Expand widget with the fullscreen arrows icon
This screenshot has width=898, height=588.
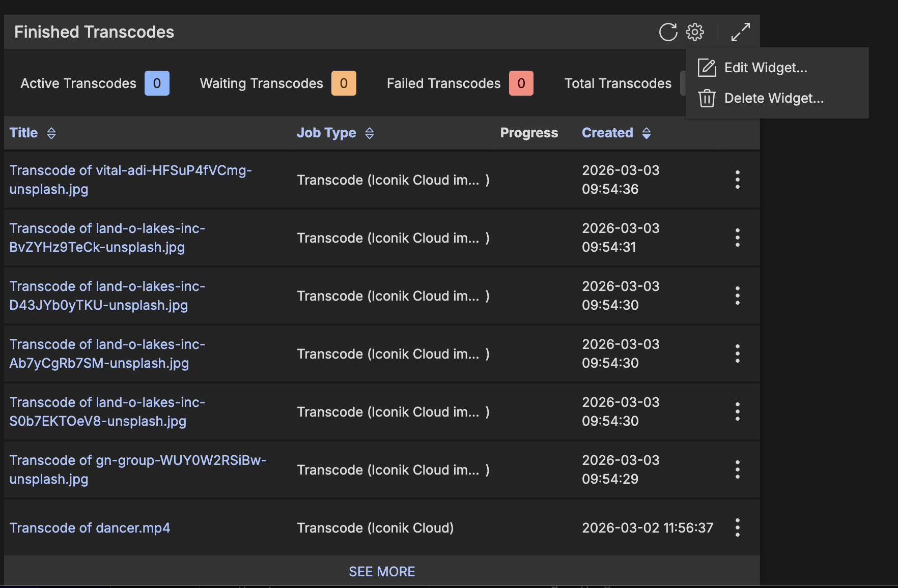click(740, 32)
